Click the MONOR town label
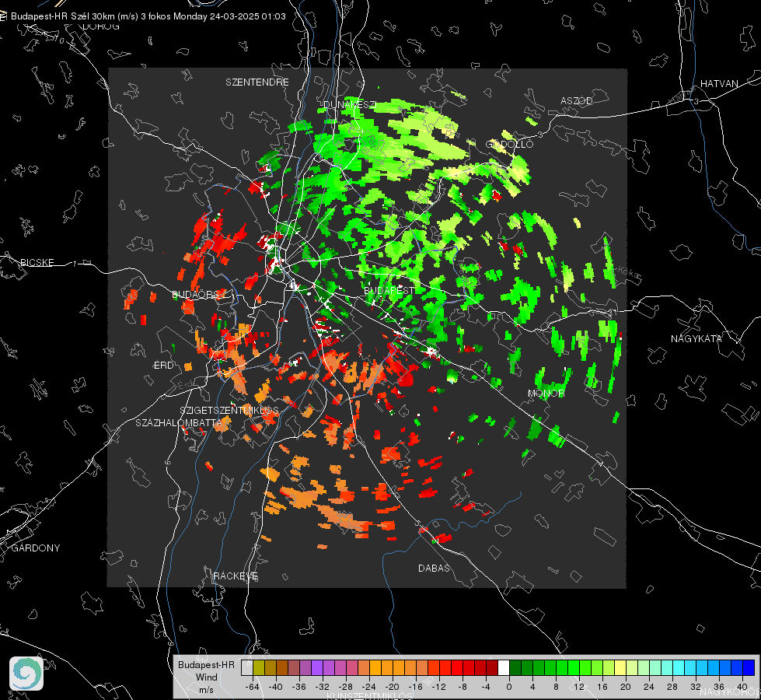 point(546,393)
